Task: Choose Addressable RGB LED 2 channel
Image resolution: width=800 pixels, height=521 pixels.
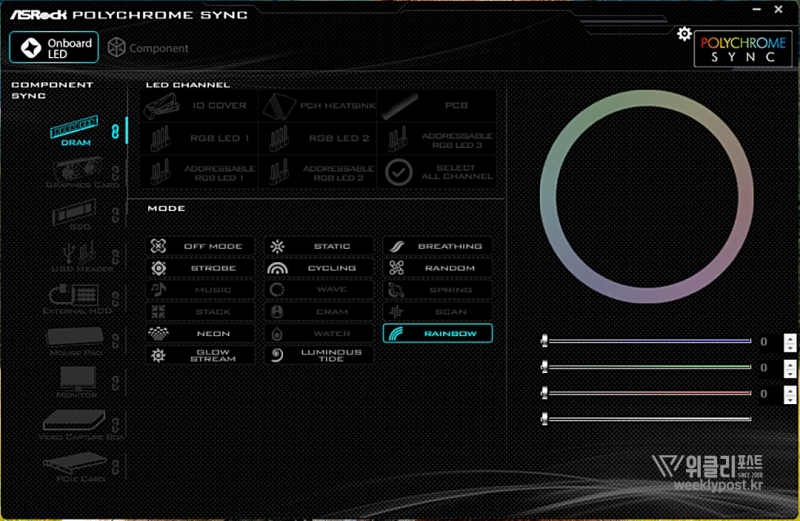Action: coord(318,172)
